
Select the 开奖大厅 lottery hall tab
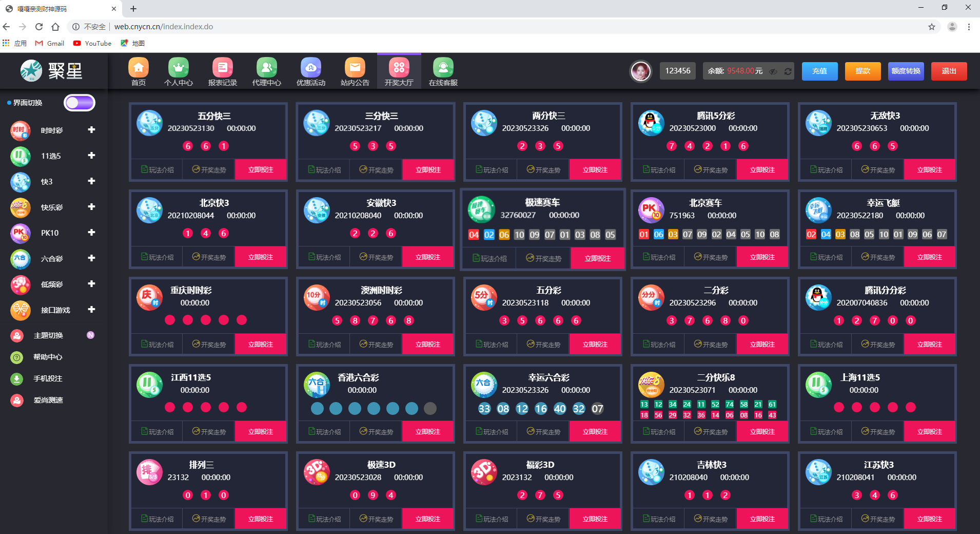(399, 71)
